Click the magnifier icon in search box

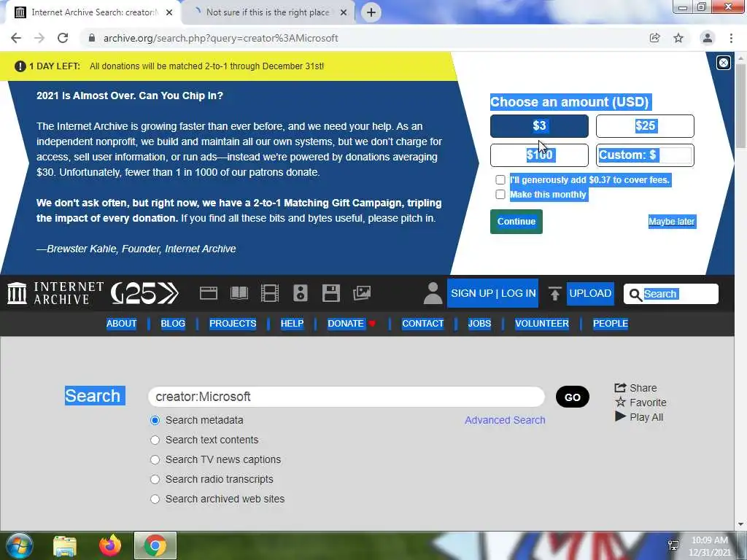click(x=635, y=295)
